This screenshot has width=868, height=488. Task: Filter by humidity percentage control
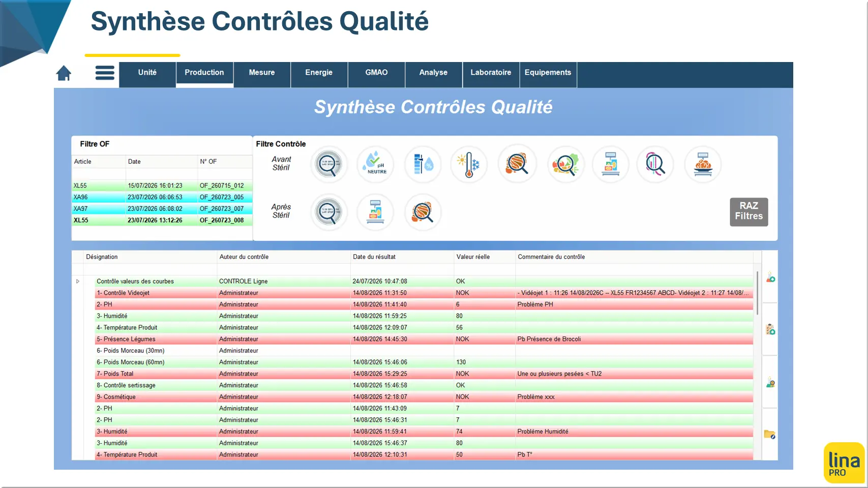423,164
